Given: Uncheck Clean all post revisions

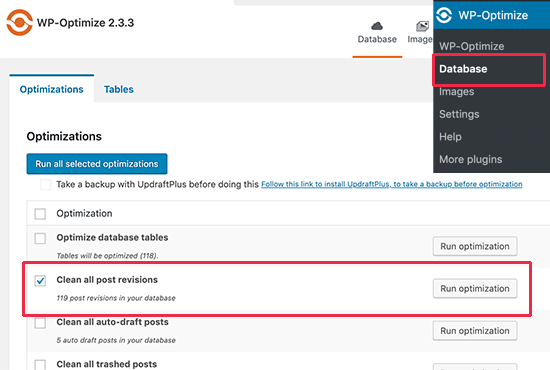Looking at the screenshot, I should point(40,281).
